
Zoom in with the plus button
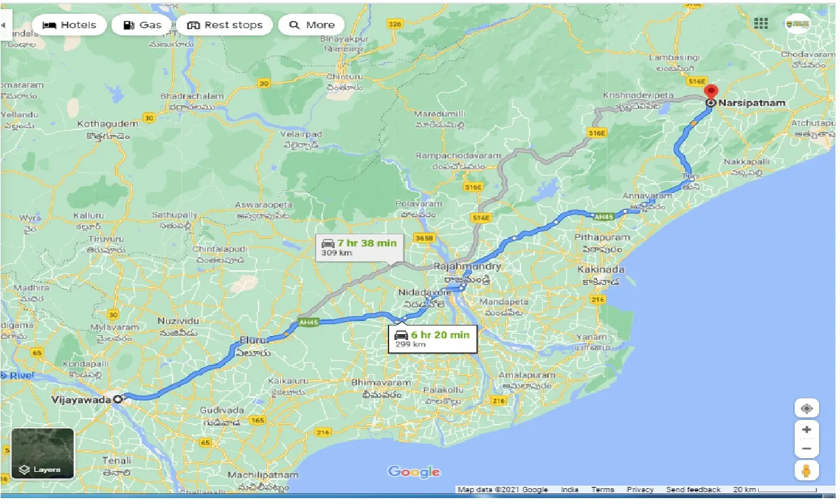tap(806, 430)
